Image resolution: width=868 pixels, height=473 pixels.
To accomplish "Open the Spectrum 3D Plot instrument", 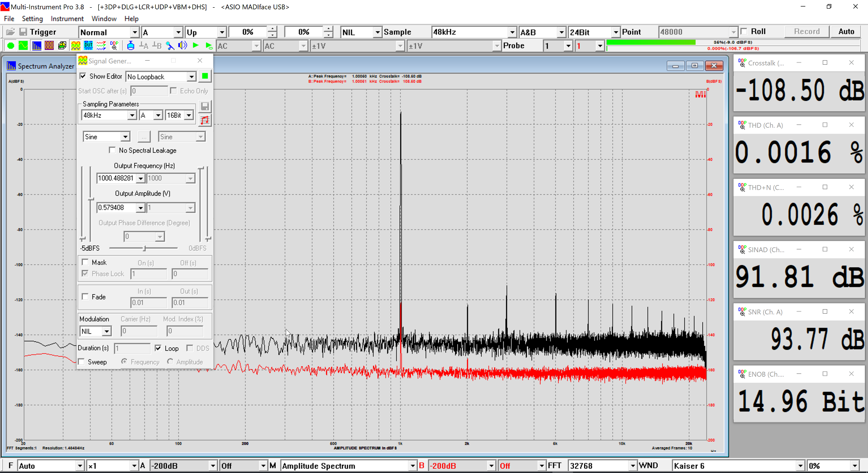I will coord(62,46).
